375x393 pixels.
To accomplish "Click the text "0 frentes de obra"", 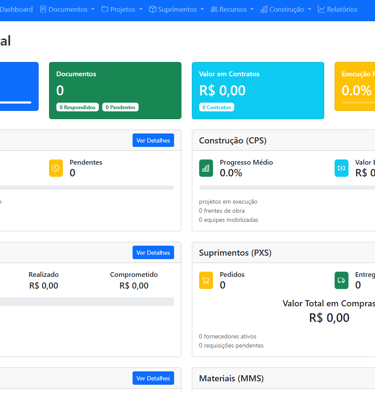I will [222, 211].
